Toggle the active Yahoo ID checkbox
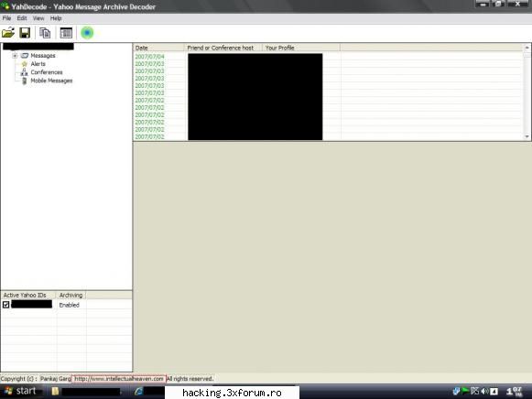532x399 pixels. click(x=5, y=305)
